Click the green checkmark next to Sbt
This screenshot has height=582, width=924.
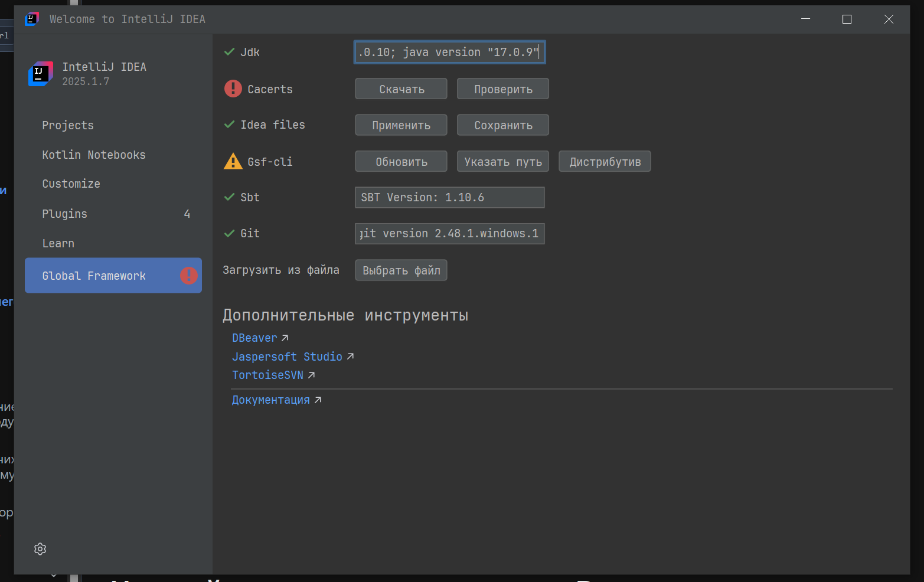tap(230, 197)
